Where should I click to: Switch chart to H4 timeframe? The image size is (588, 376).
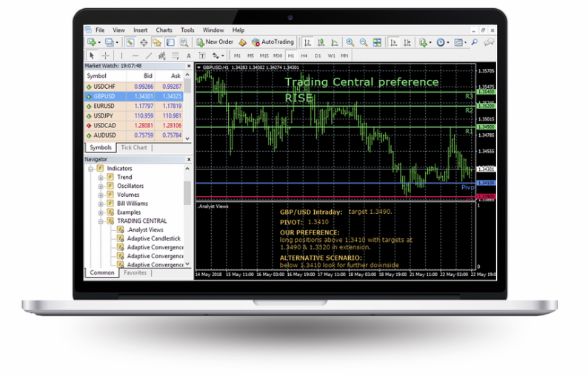304,56
